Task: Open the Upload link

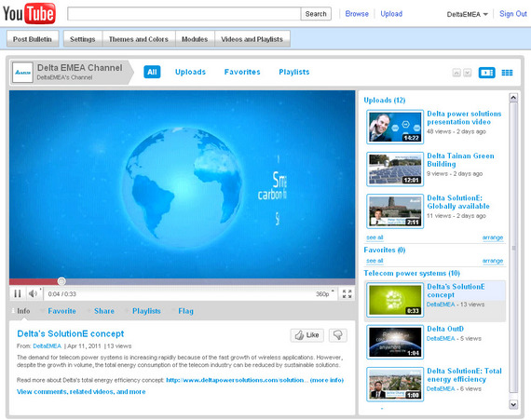Action: pos(391,14)
